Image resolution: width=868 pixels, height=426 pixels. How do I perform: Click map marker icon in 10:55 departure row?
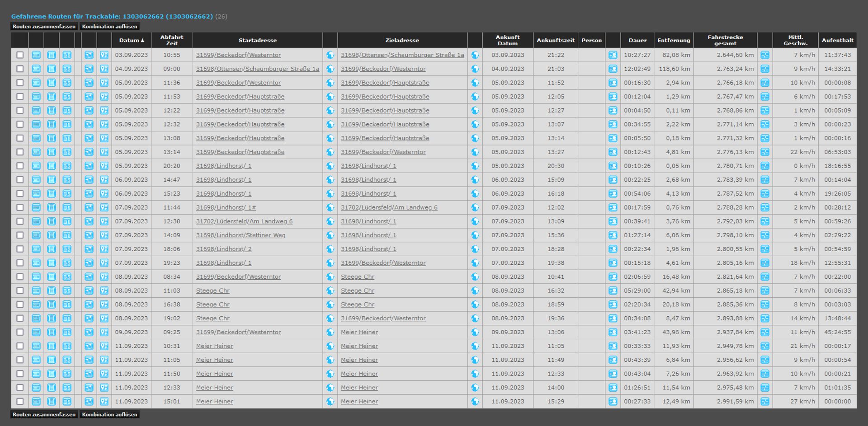coord(104,55)
